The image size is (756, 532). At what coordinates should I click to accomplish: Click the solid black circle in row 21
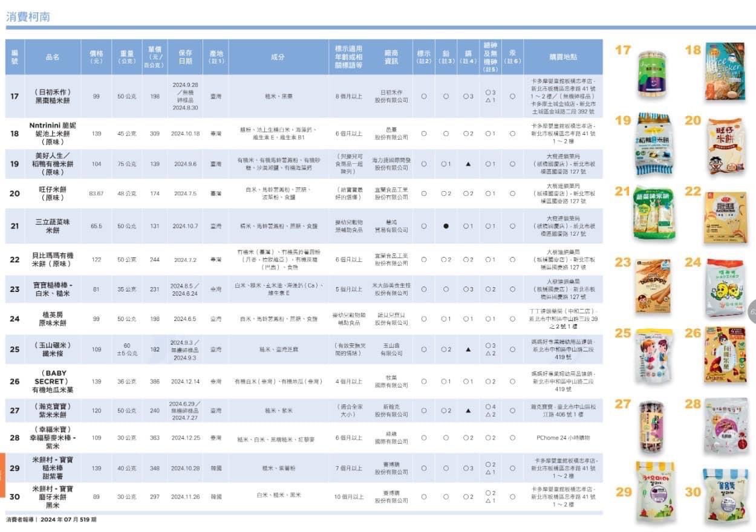[x=446, y=226]
